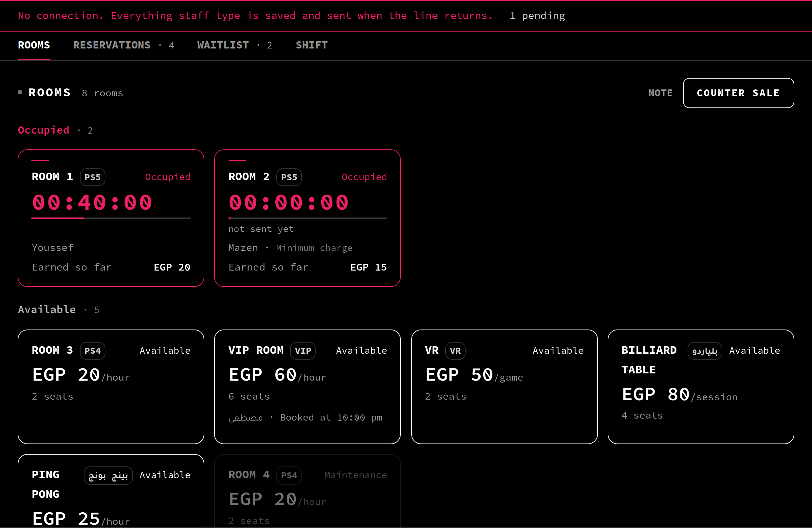
Task: Click the Arabic badge on Ping Pong
Action: point(108,475)
